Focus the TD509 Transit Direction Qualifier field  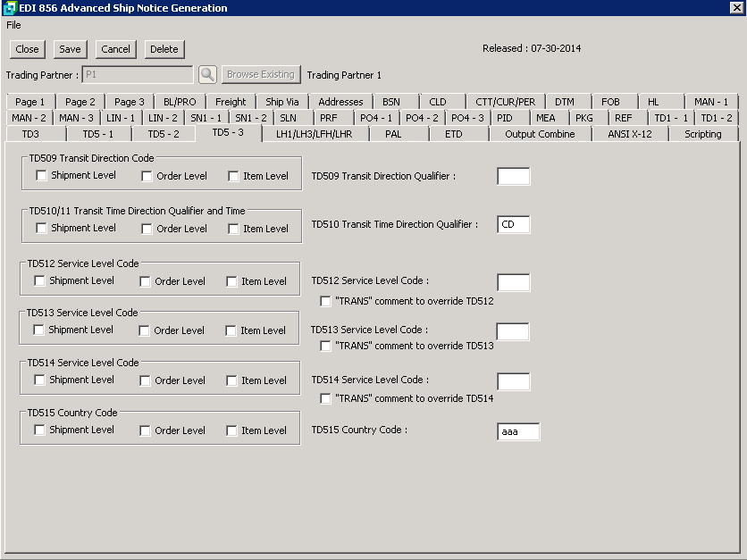[513, 176]
